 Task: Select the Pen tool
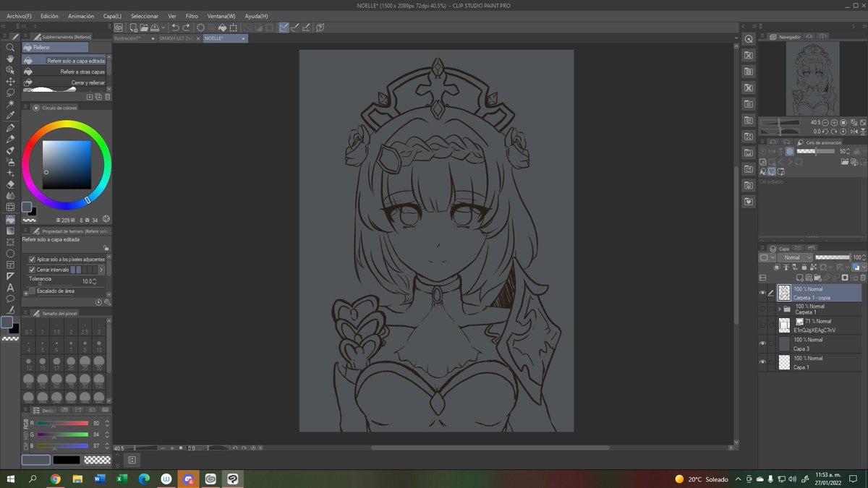(x=10, y=127)
